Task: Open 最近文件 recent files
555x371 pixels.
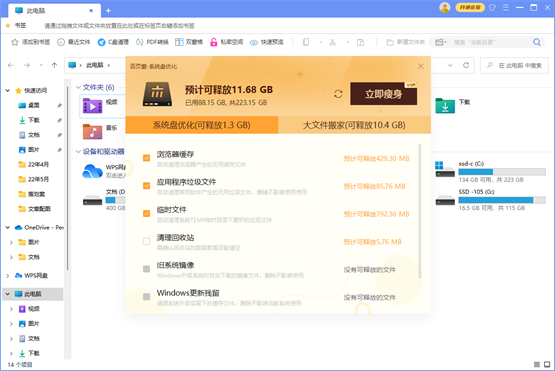Action: pyautogui.click(x=74, y=42)
